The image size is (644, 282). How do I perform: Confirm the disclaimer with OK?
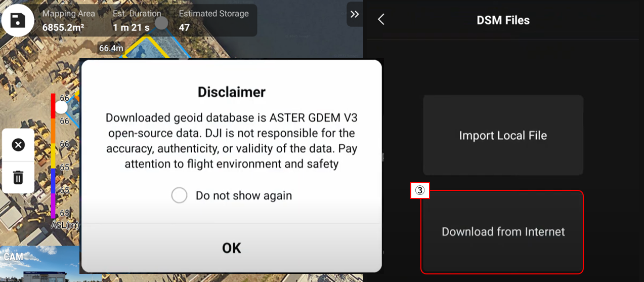pyautogui.click(x=232, y=248)
